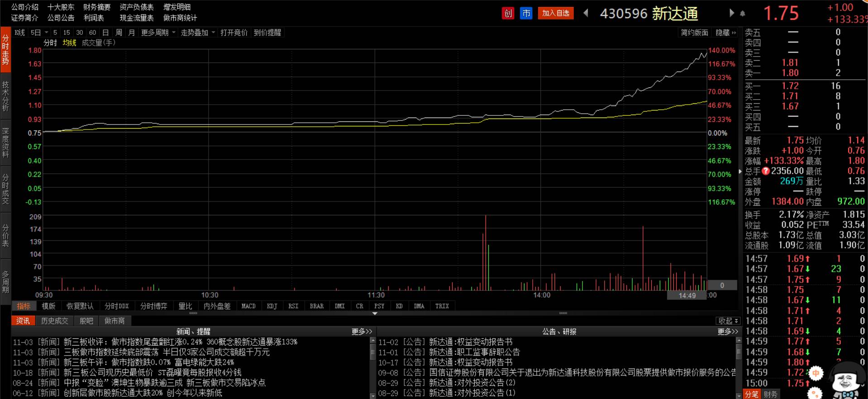Image resolution: width=868 pixels, height=399 pixels.
Task: Click the bell alert icon beside stock name
Action: tap(743, 14)
